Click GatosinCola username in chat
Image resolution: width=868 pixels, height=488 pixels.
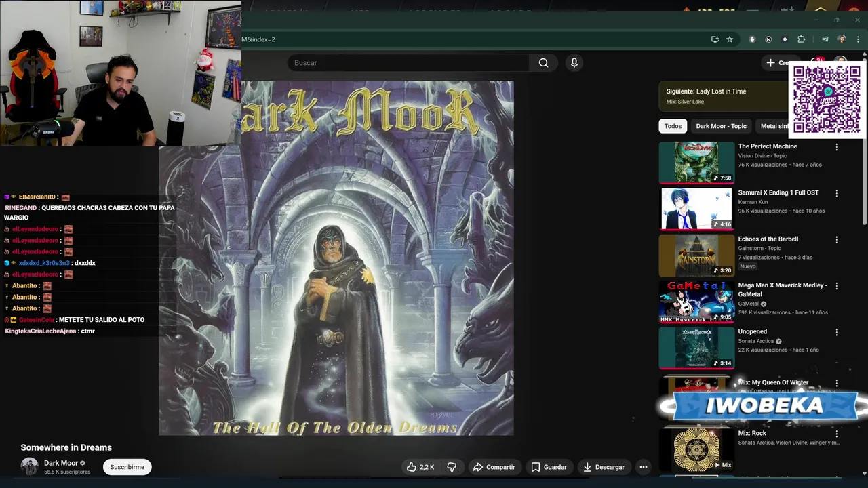36,320
